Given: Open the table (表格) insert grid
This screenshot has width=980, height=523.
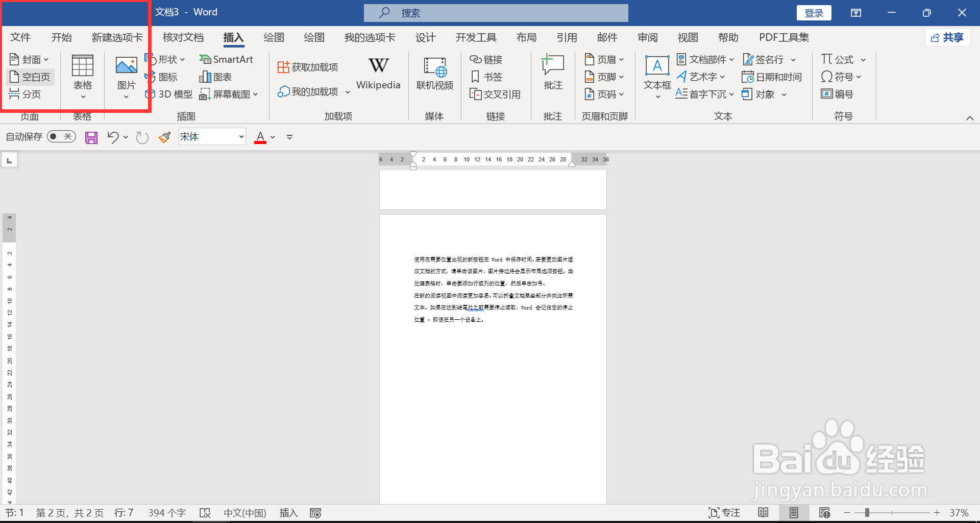Looking at the screenshot, I should [x=83, y=77].
